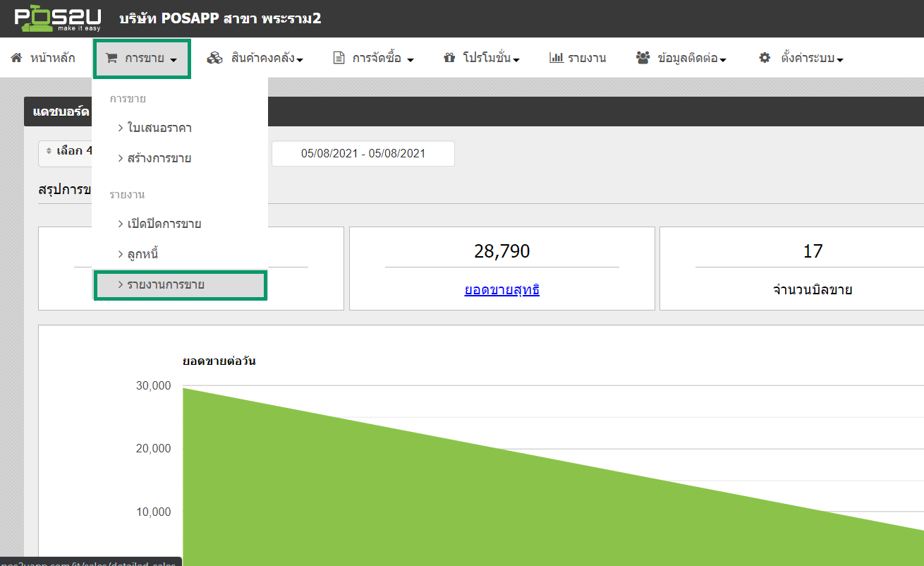Click the 20,000 axis label
This screenshot has height=566, width=924.
153,448
